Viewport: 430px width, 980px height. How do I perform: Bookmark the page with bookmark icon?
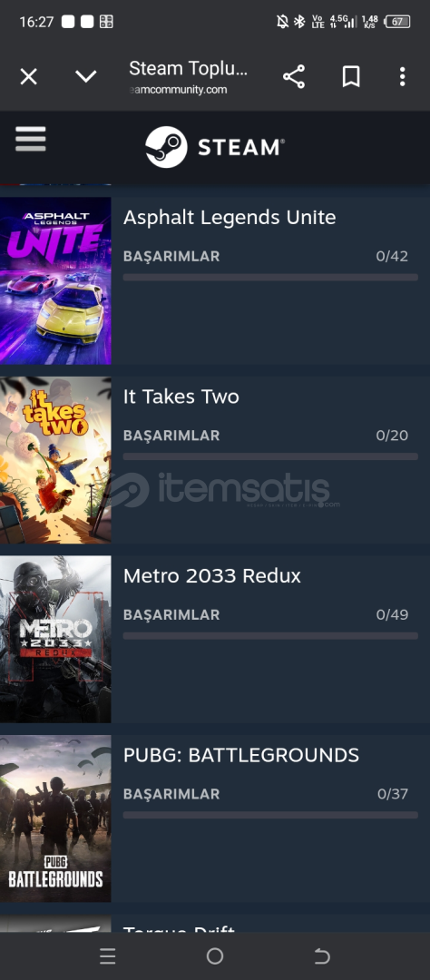coord(351,76)
